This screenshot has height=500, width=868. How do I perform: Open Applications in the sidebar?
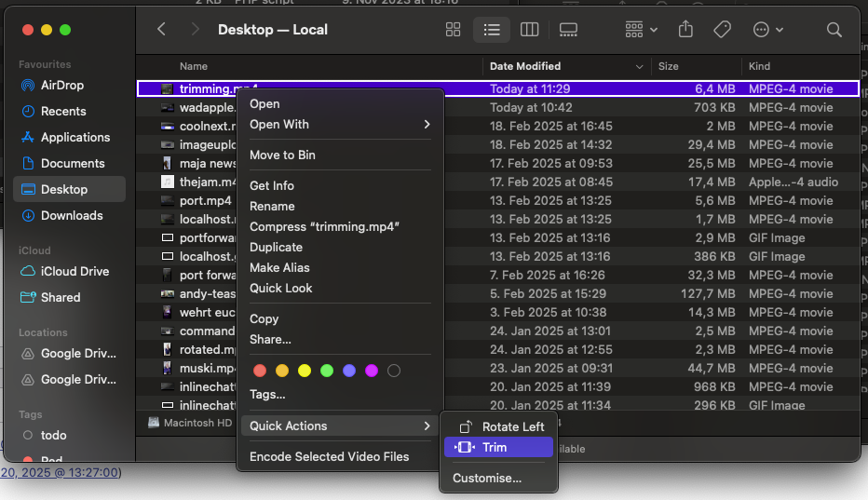(x=75, y=137)
